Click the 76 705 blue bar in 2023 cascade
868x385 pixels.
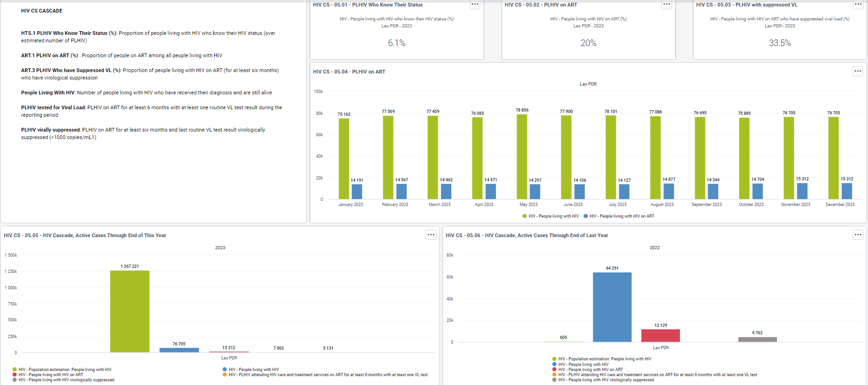point(179,350)
